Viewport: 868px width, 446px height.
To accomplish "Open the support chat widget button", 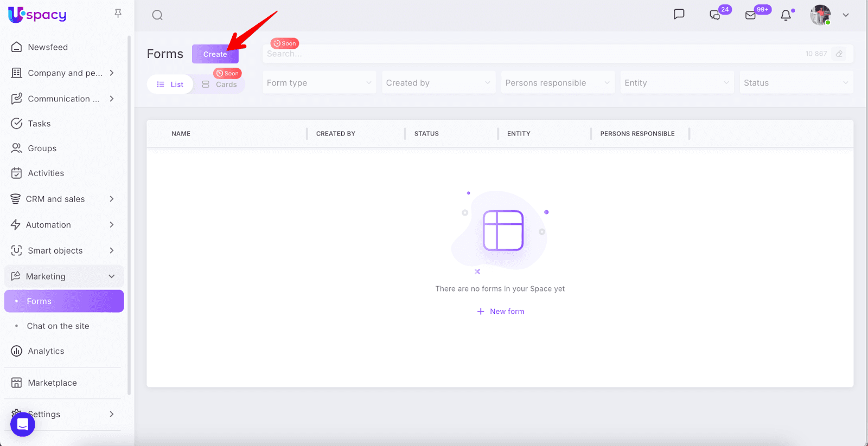I will coord(23,424).
